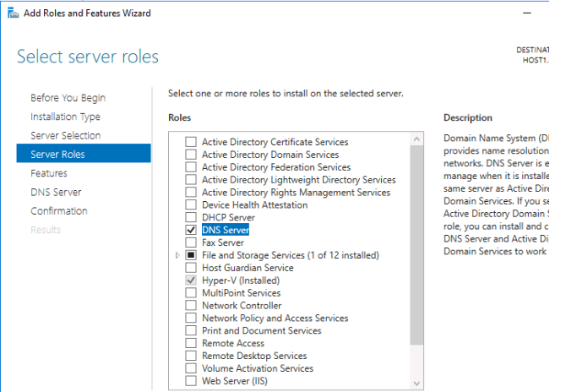Check Active Directory Certificate Services checkbox

point(191,142)
